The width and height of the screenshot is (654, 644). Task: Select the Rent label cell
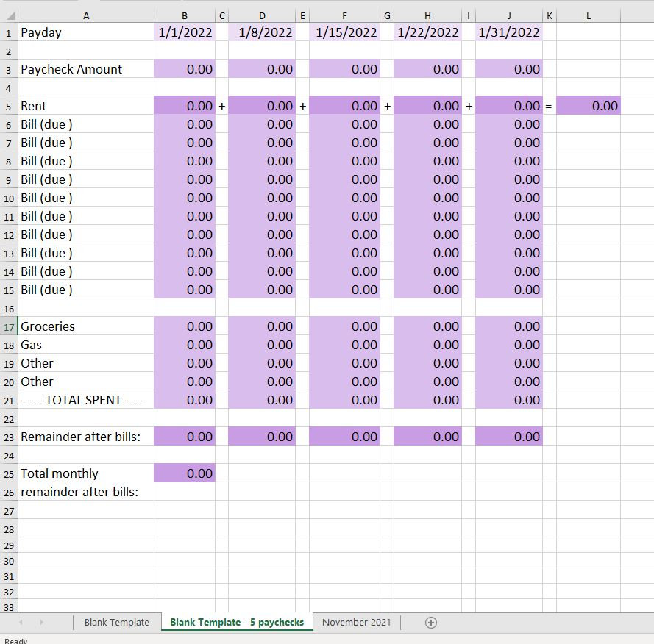(x=86, y=106)
